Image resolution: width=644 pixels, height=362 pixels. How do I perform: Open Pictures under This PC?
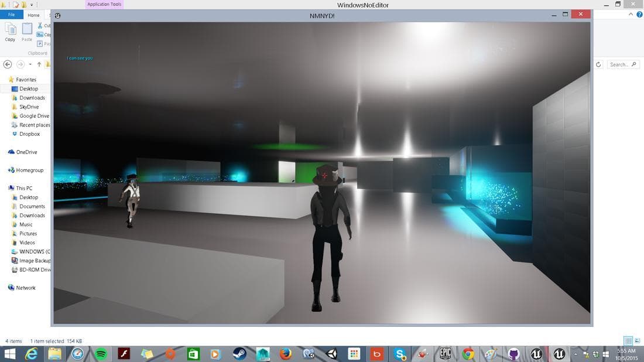[24, 233]
